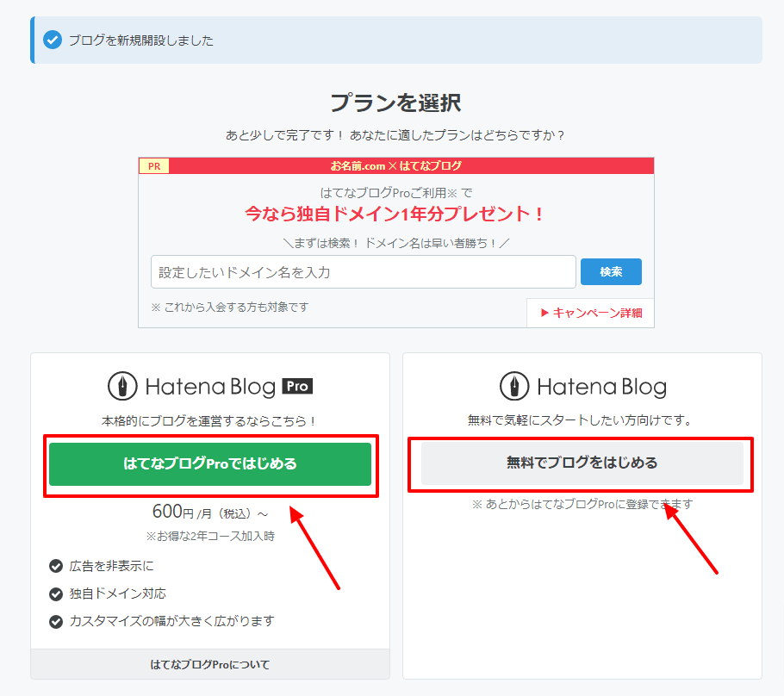Screen dimensions: 784x696
Task: Click 広告を非表示に feature text
Action: pos(111,566)
